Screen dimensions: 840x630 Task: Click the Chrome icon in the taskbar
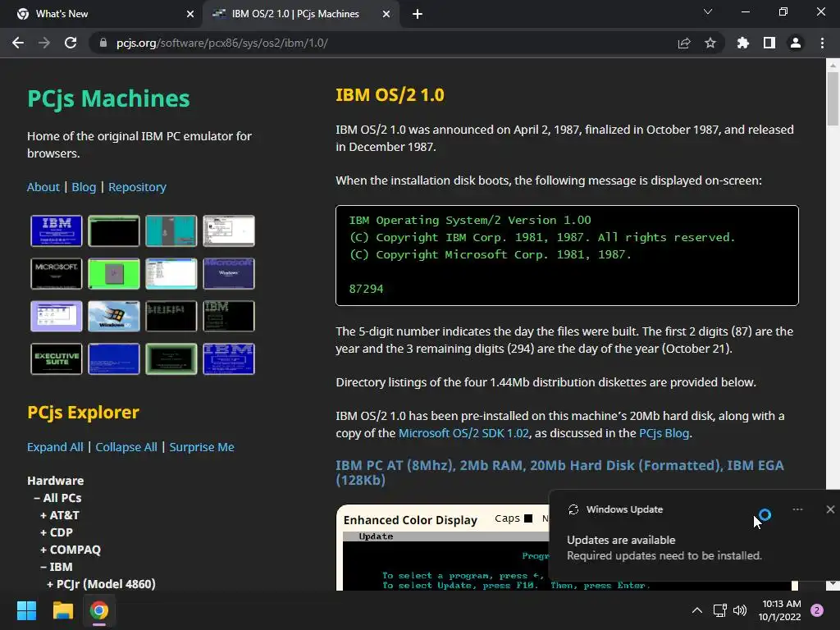(x=98, y=610)
